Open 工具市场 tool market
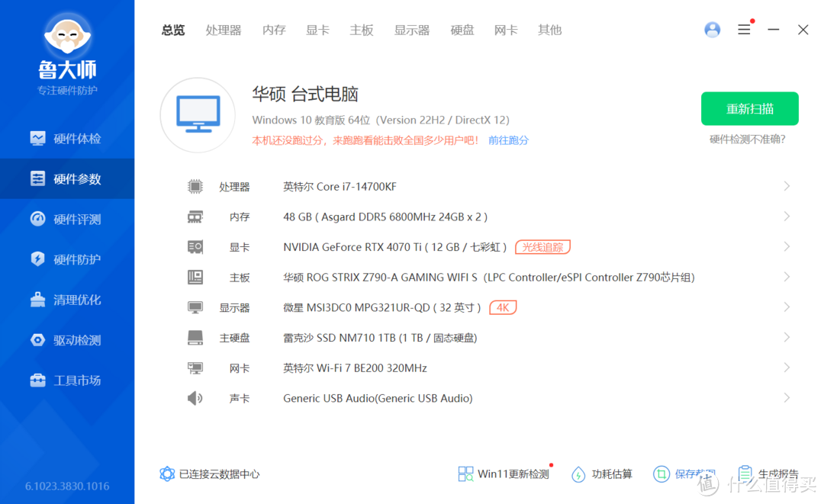 [67, 380]
